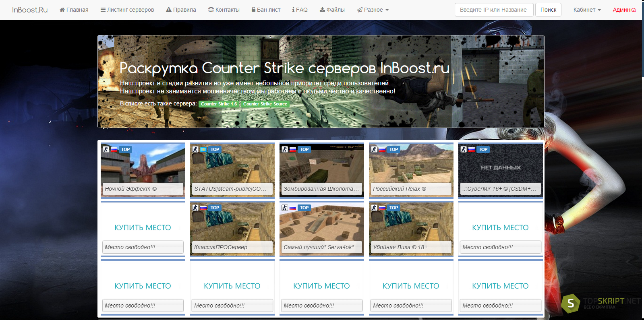Click Купить место directly below КлассикПРОСервер
Screen dimensions: 644x320
pos(232,286)
